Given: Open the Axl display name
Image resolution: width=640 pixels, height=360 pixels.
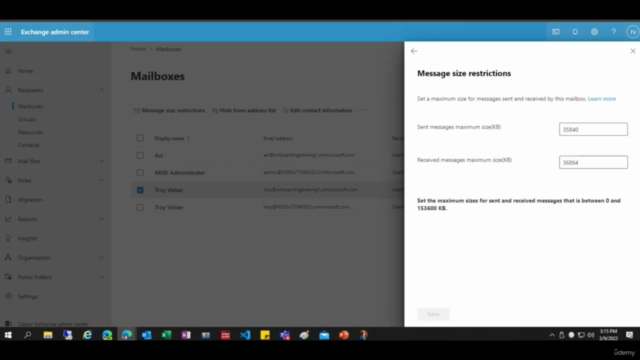Looking at the screenshot, I should 159,156.
